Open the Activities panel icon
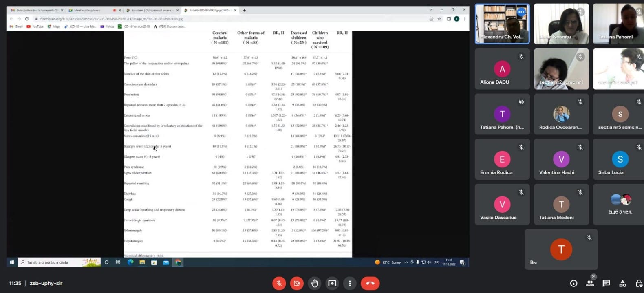The height and width of the screenshot is (293, 644). (622, 283)
